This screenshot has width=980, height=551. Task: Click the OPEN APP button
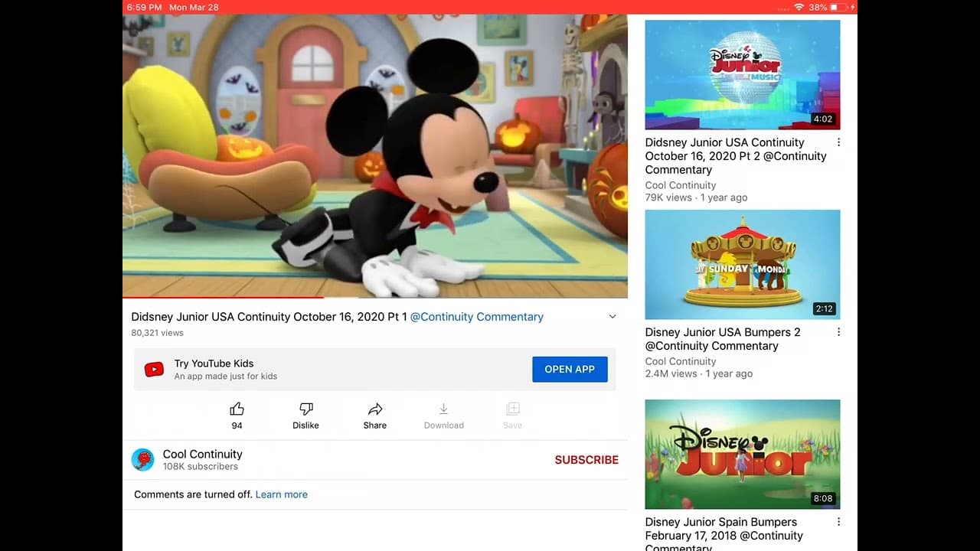[570, 369]
